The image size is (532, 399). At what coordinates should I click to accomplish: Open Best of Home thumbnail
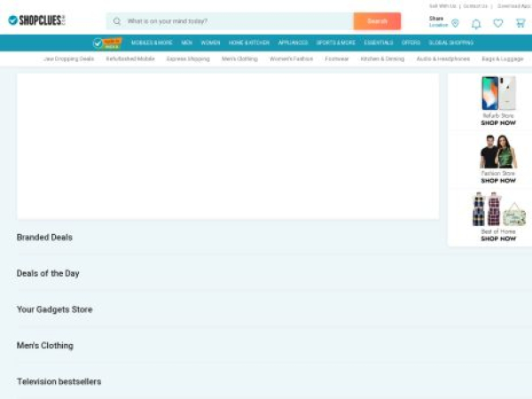tap(498, 209)
